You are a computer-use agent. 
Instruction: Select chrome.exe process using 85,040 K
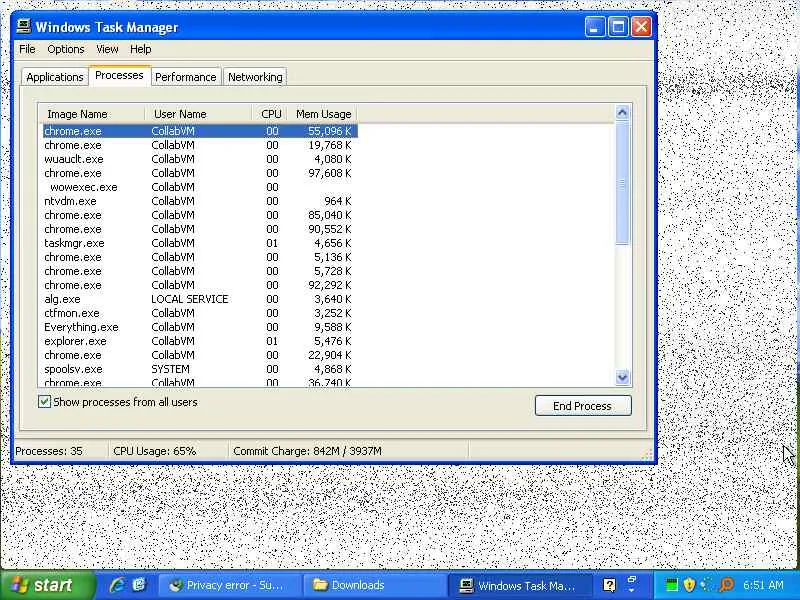pos(200,215)
